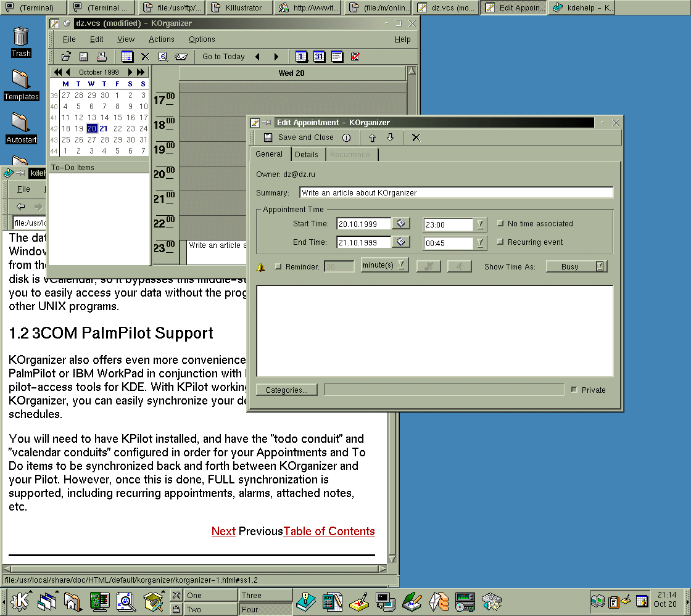Launch the KDE Control Center panel icon
The height and width of the screenshot is (616, 691).
coord(99,601)
